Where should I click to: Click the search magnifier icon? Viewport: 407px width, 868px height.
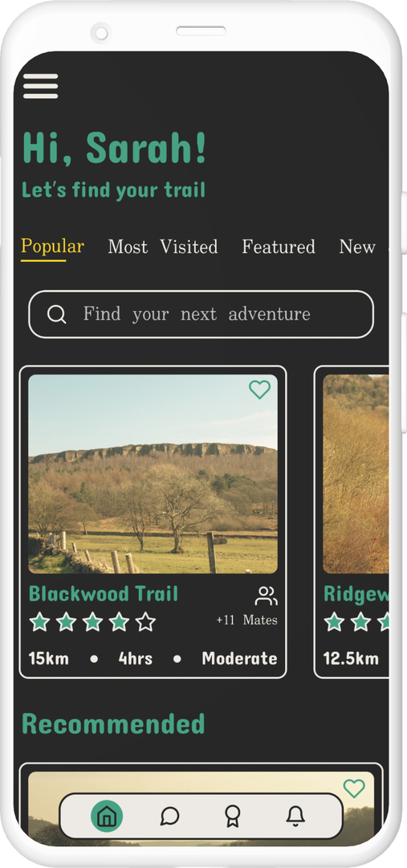click(56, 314)
